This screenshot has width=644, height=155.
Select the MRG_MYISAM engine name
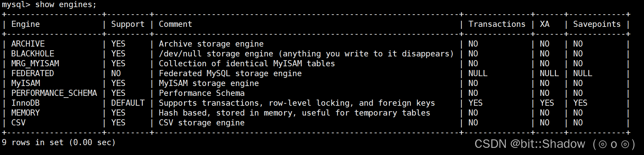click(35, 64)
